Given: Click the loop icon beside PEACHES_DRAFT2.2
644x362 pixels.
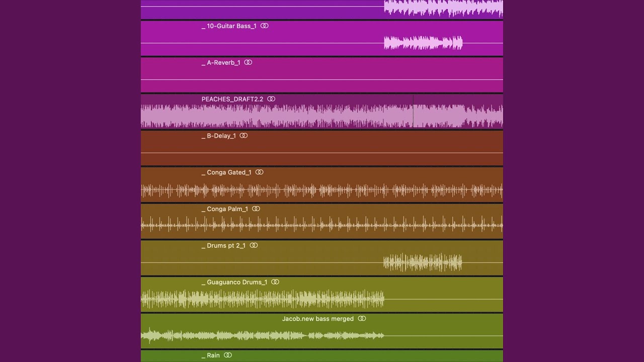Looking at the screenshot, I should coord(271,99).
